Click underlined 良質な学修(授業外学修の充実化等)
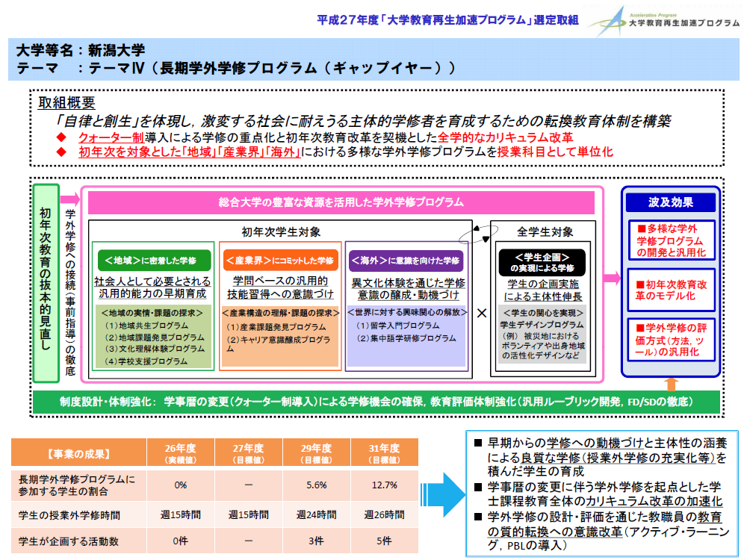This screenshot has width=747, height=560. (619, 458)
